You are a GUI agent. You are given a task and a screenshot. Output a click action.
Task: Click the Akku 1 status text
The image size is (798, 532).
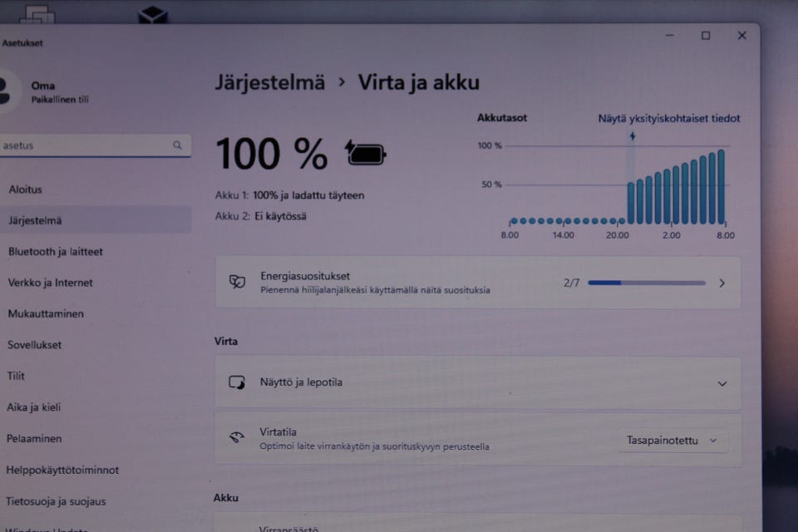tap(289, 195)
